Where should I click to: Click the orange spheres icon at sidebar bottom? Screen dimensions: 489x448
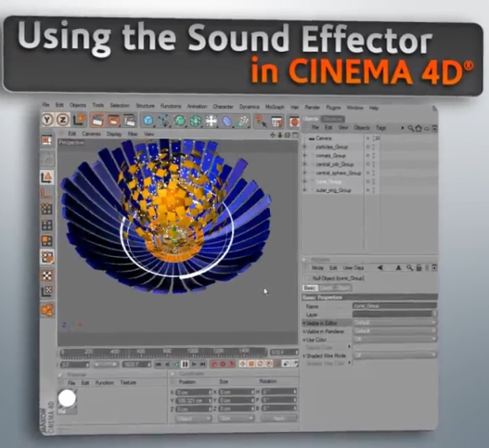coord(47,309)
